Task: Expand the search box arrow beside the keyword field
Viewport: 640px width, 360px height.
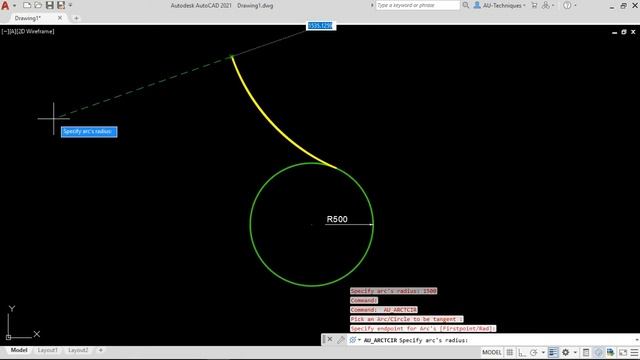Action: click(x=372, y=5)
